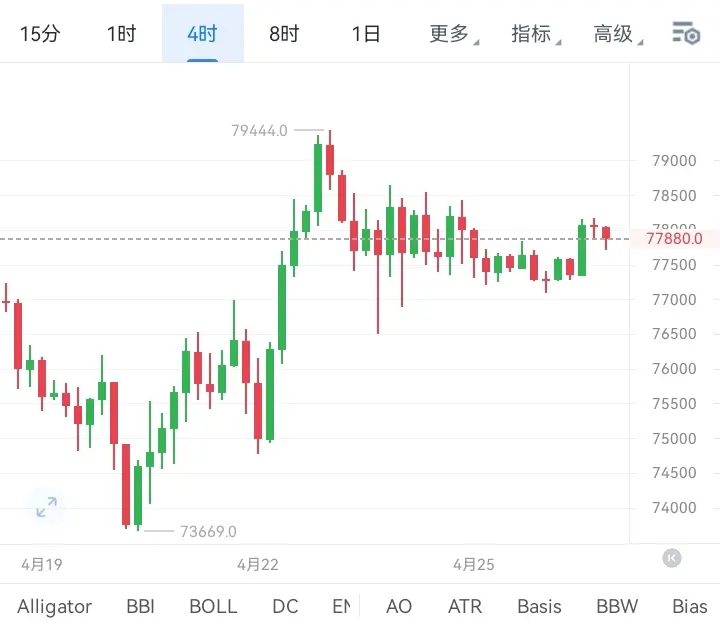Open the 更多 timeframe dropdown
Screen dimensions: 720x634
pos(454,34)
